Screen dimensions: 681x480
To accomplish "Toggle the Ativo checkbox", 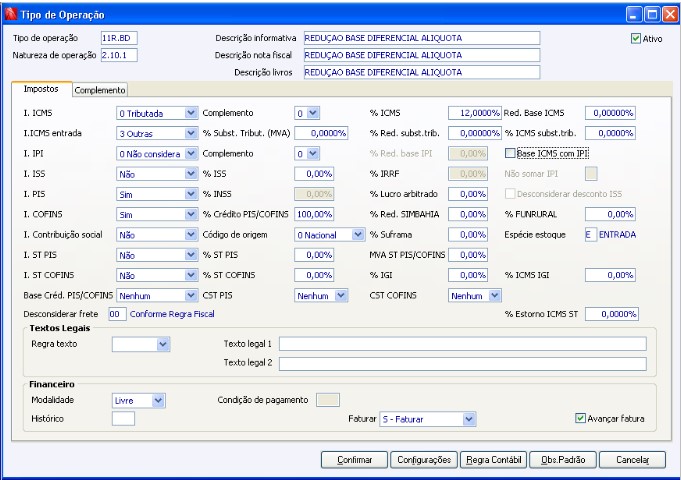I will point(636,39).
